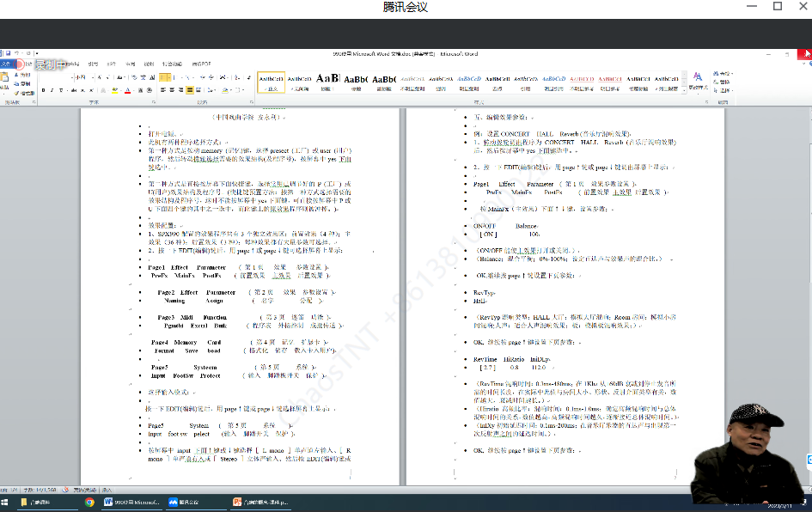Click the Italic formatting icon

coord(52,90)
